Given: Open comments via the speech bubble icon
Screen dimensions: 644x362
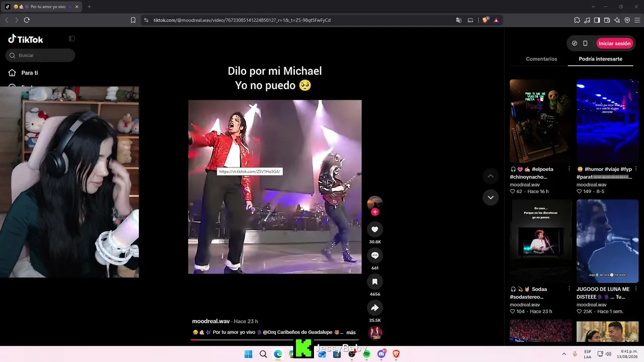Looking at the screenshot, I should point(375,256).
